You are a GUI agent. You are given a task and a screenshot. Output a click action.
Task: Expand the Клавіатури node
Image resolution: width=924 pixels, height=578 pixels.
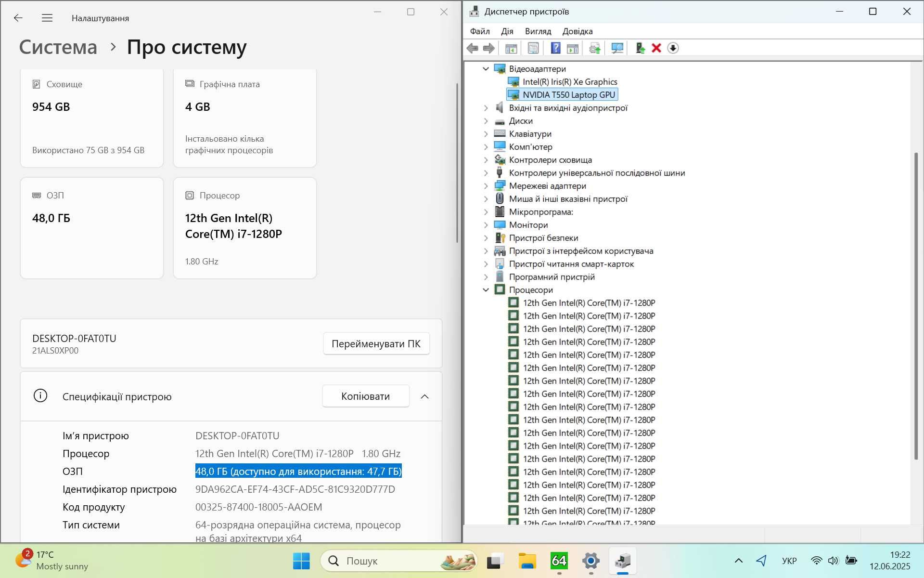point(486,134)
